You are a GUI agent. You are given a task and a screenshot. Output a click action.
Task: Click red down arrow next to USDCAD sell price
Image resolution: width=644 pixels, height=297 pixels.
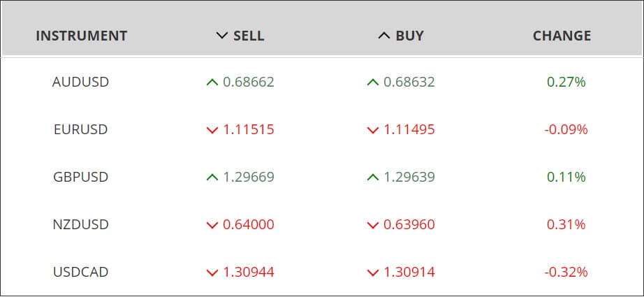tap(212, 273)
